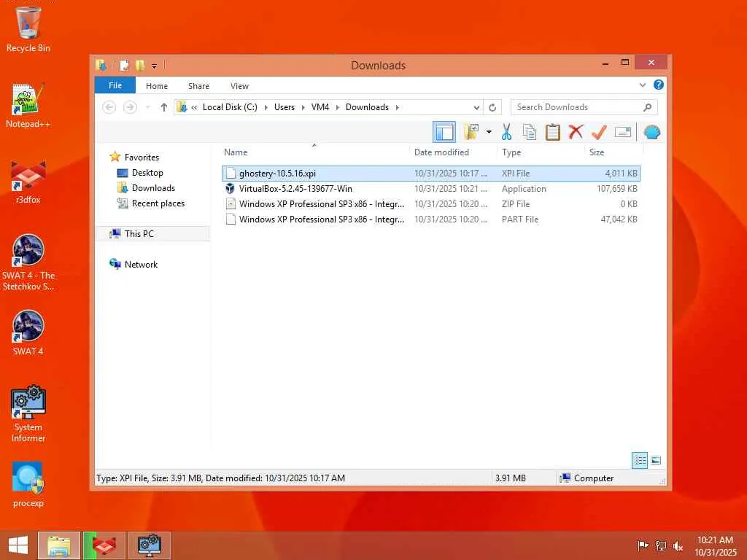747x560 pixels.
Task: Click the Paste clipboard icon
Action: pyautogui.click(x=553, y=132)
